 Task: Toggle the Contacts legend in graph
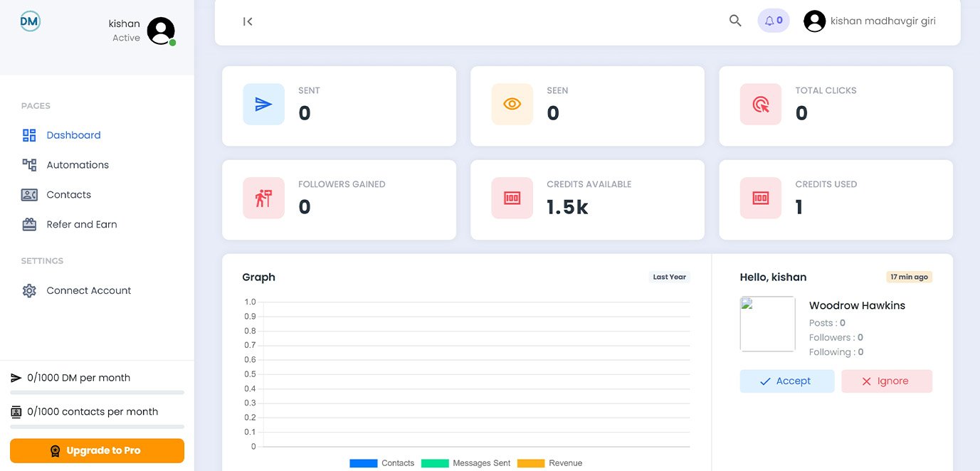tap(382, 463)
